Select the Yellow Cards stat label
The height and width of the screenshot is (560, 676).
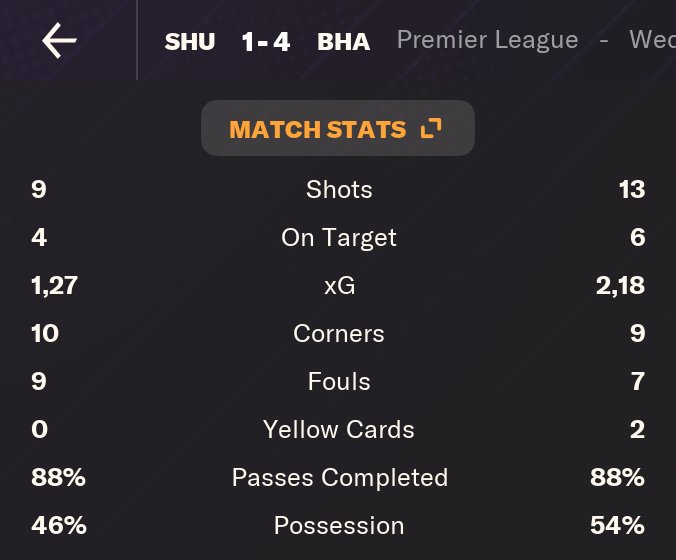coord(339,430)
